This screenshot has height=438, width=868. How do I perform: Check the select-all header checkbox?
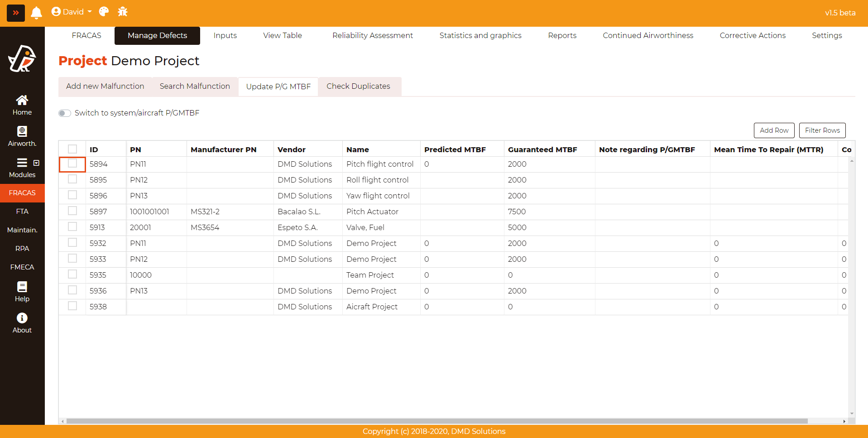pyautogui.click(x=72, y=149)
